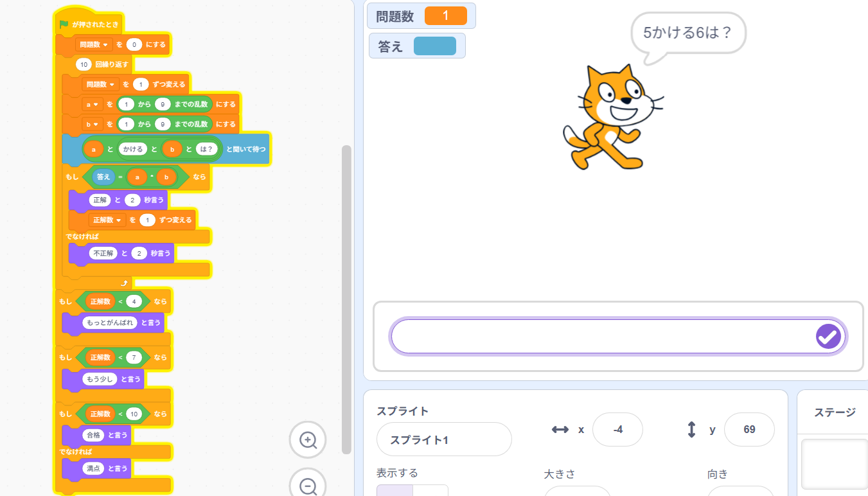868x496 pixels.
Task: Click the vertical scrollbar of the code workspace
Action: click(346, 299)
